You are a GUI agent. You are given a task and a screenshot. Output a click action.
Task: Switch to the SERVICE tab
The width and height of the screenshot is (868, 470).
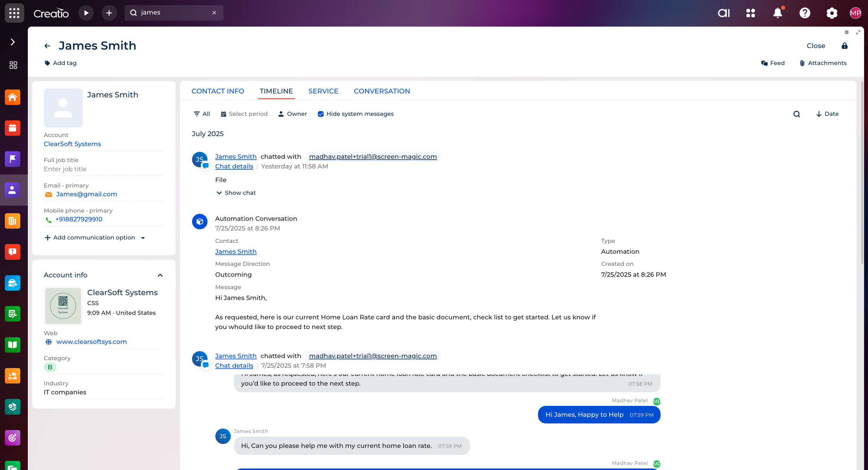[x=323, y=91]
